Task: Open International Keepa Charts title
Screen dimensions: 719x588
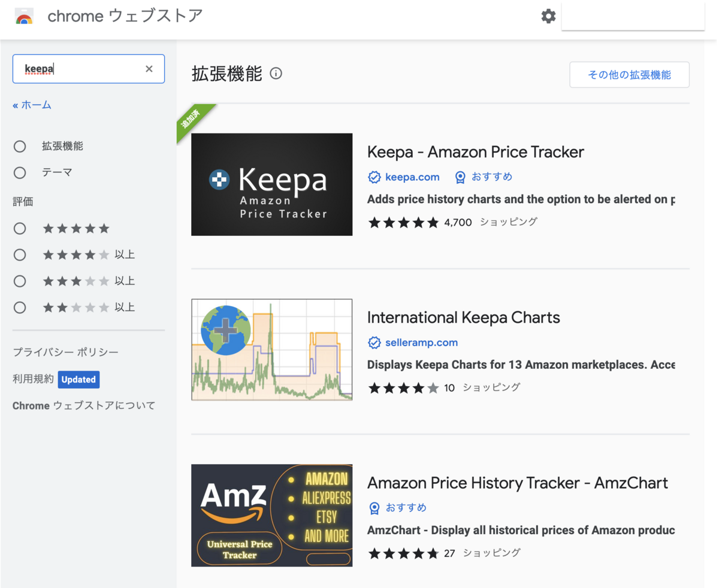Action: pyautogui.click(x=464, y=317)
